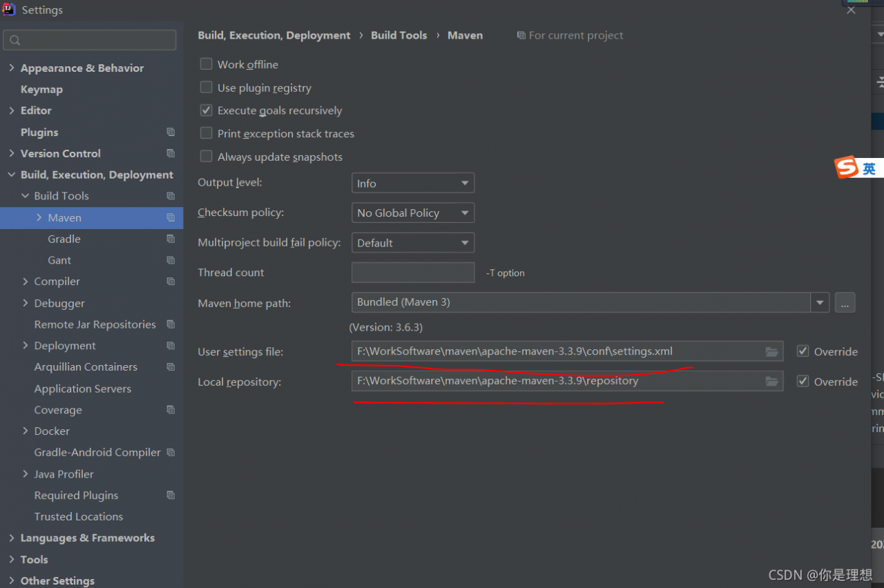884x588 pixels.
Task: Click the project-level icon beside Maven
Action: tap(171, 217)
